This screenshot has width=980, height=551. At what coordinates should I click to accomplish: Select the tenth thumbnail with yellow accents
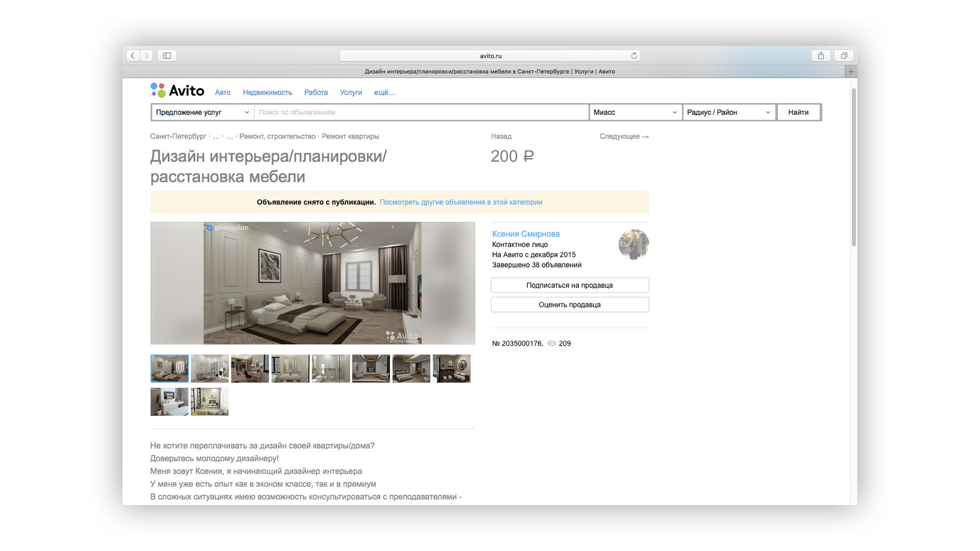tap(209, 402)
